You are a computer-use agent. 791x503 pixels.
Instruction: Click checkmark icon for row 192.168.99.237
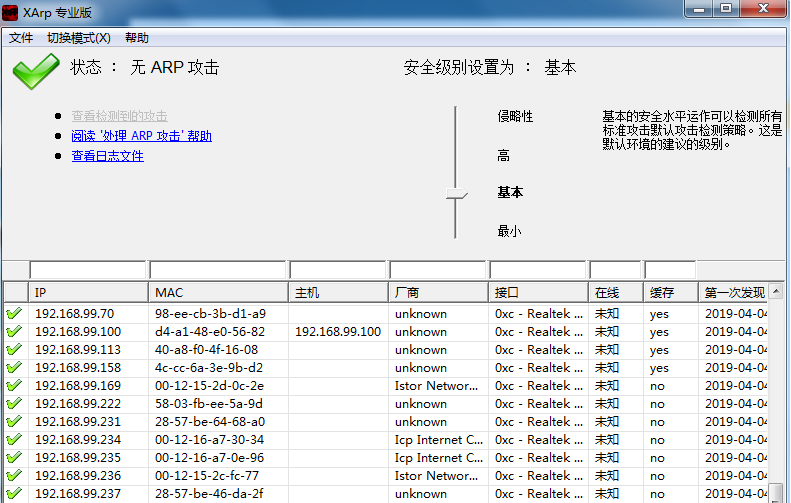pos(14,493)
